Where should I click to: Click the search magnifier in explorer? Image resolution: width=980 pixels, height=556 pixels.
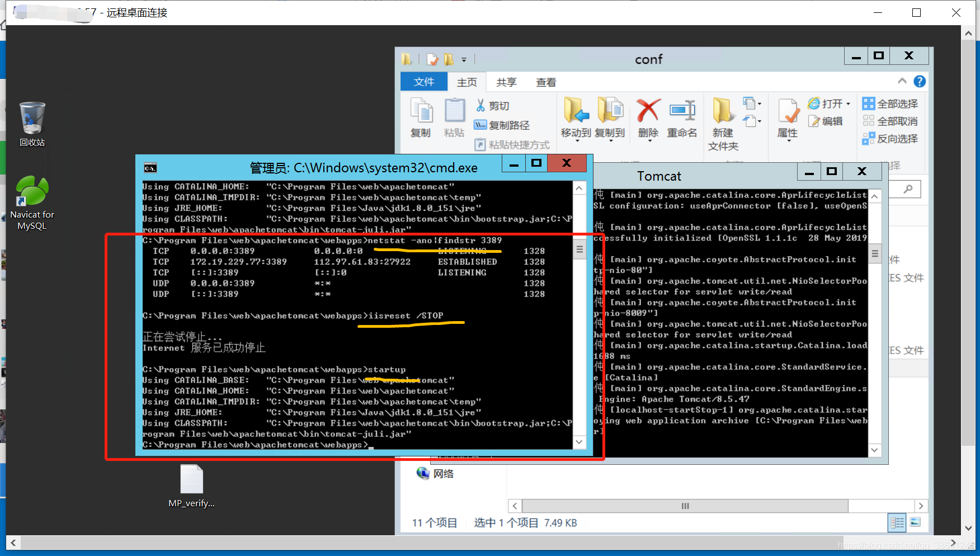pyautogui.click(x=908, y=189)
